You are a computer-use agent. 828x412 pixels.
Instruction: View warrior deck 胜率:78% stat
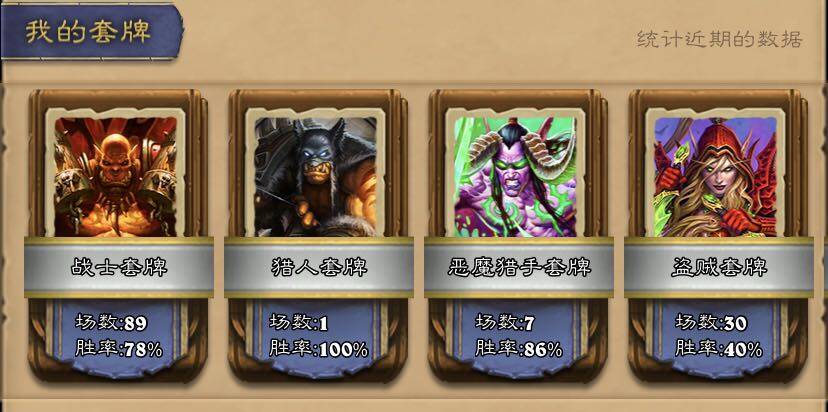(x=119, y=349)
